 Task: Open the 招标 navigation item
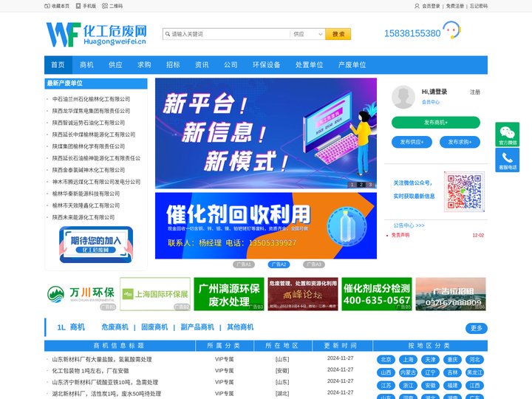[x=173, y=65]
